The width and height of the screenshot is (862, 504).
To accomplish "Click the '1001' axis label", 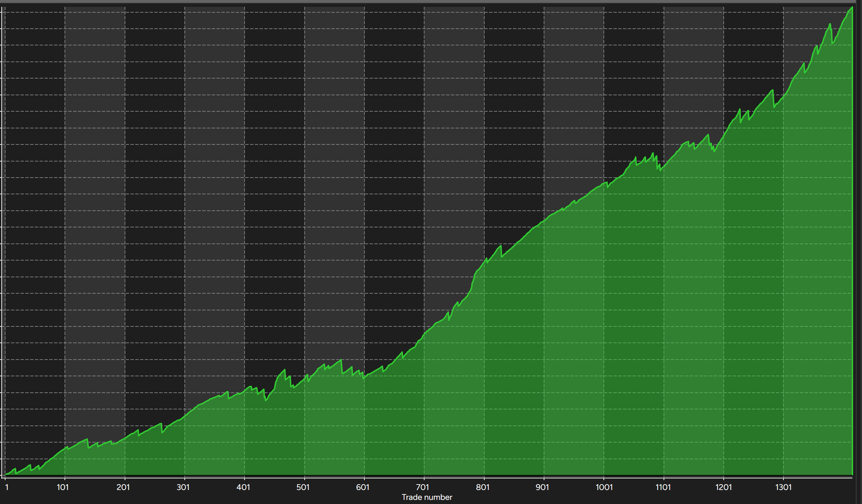I will pyautogui.click(x=604, y=487).
